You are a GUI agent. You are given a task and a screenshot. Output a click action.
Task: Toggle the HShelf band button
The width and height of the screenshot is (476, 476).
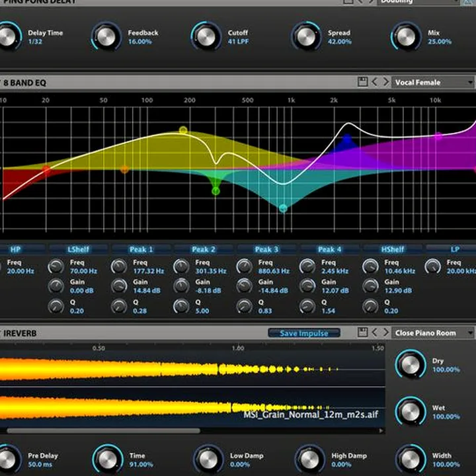(x=393, y=249)
